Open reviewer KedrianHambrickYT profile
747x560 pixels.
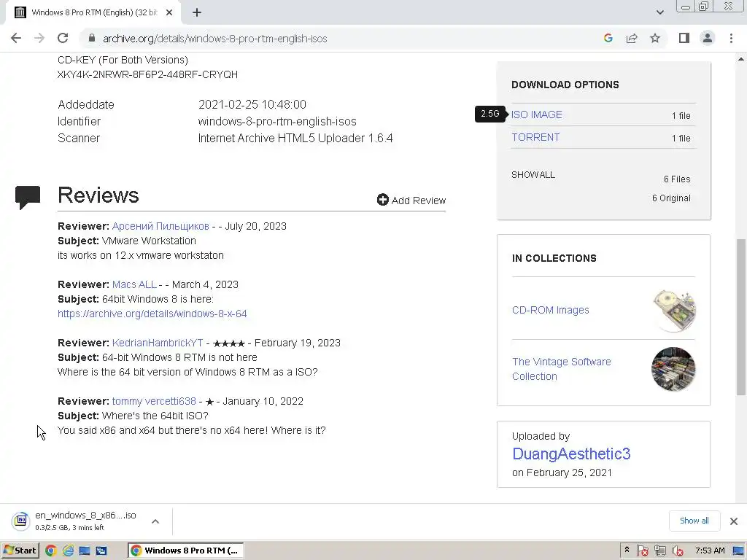158,343
